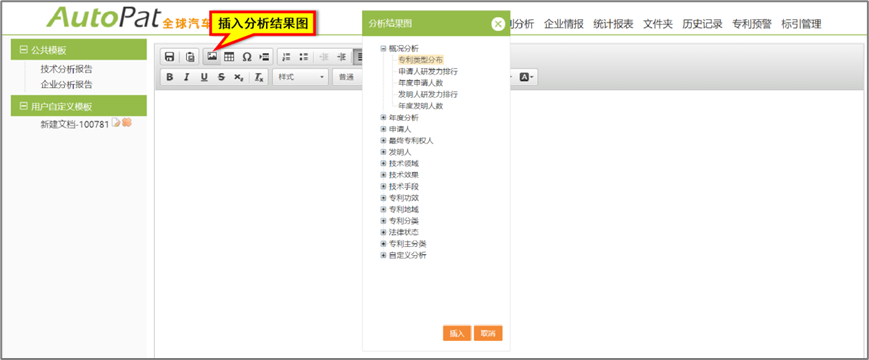Screen dimensions: 869x360
Task: Toggle bold formatting
Action: click(x=170, y=77)
